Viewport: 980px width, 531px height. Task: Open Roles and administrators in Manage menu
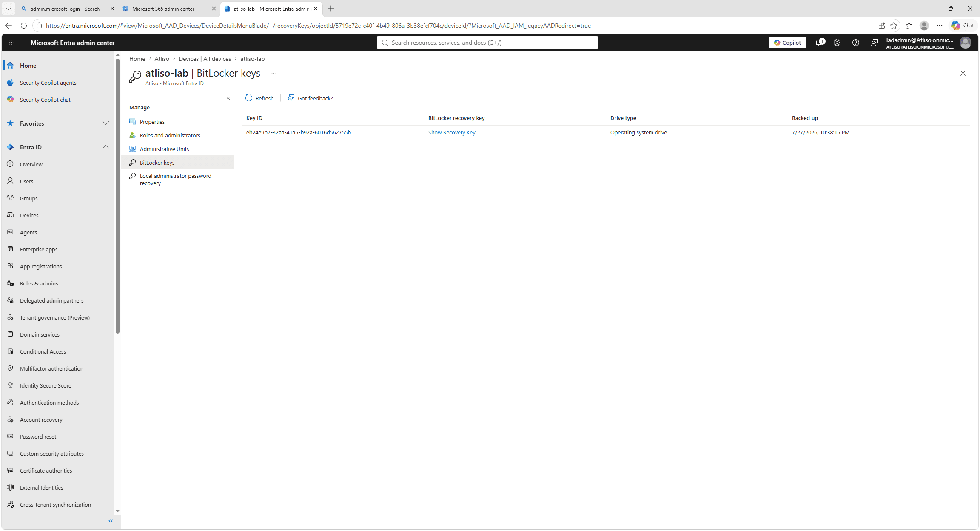point(170,135)
